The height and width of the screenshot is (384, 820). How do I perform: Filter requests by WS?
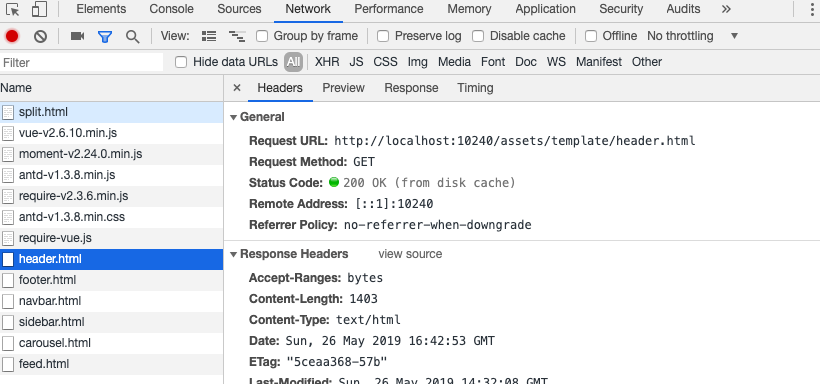[x=556, y=62]
